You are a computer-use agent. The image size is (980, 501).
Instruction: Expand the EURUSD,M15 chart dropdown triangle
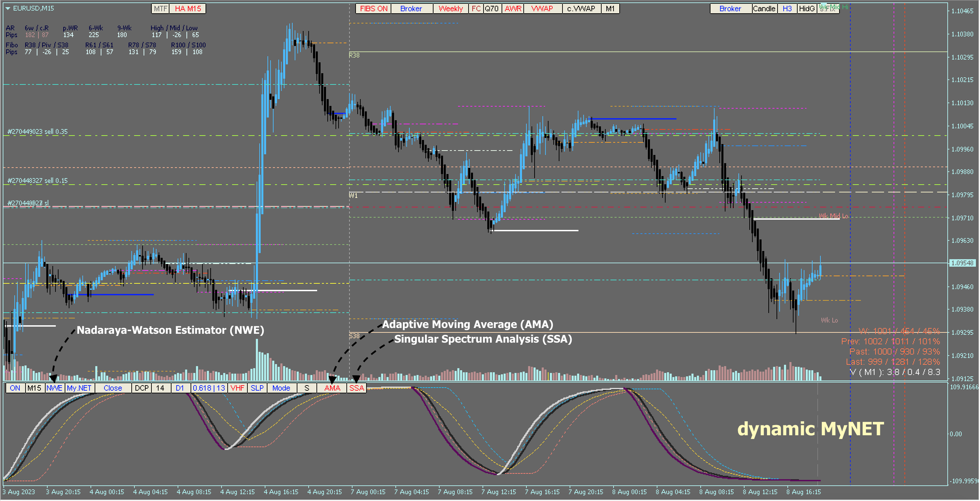click(x=7, y=9)
